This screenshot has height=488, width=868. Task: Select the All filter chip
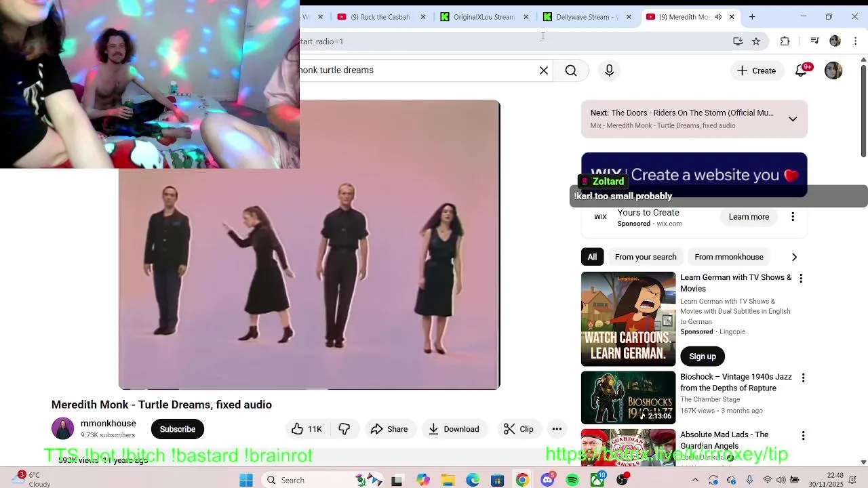point(592,257)
